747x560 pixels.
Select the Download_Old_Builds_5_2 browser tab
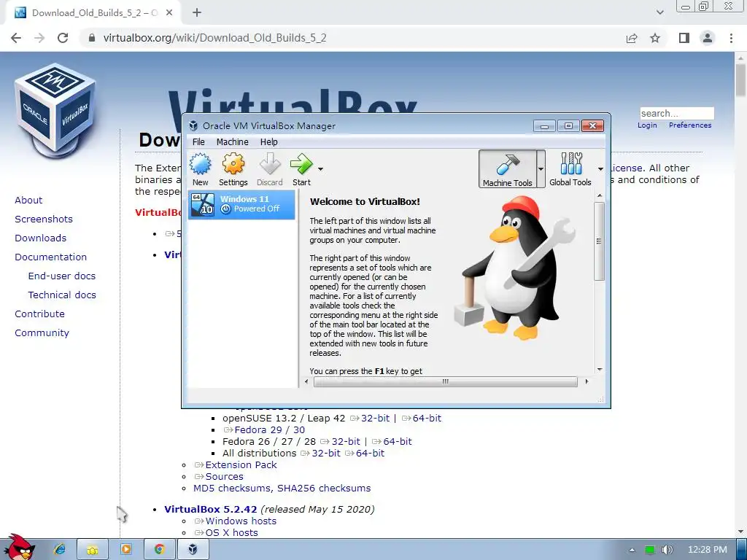click(x=94, y=13)
